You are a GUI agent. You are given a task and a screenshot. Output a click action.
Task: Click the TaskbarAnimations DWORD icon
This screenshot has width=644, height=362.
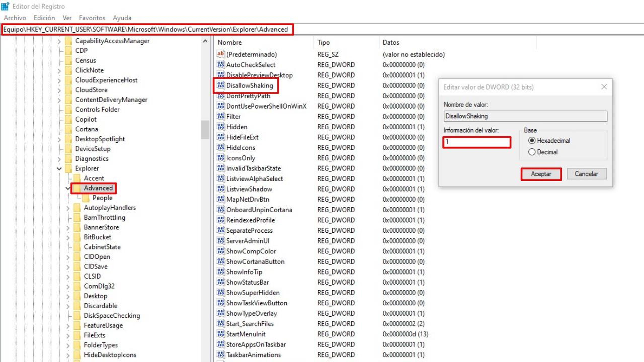coord(221,354)
